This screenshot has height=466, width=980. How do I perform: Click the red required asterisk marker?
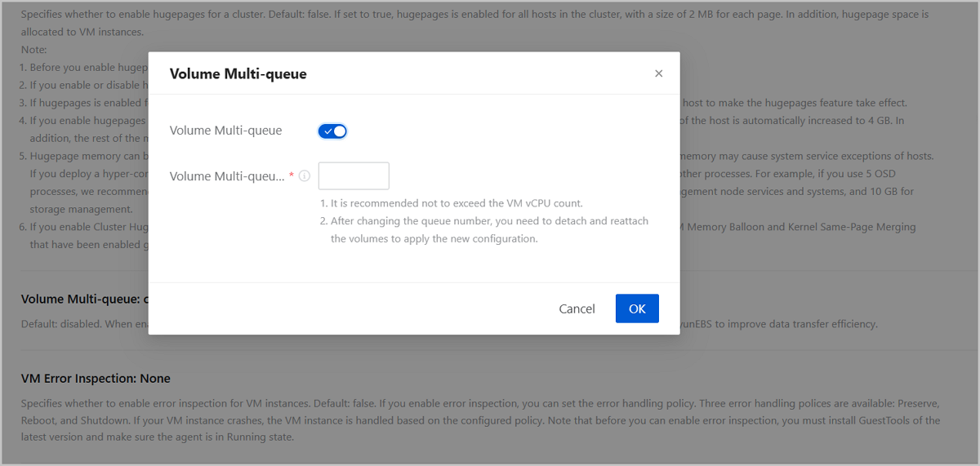coord(292,176)
